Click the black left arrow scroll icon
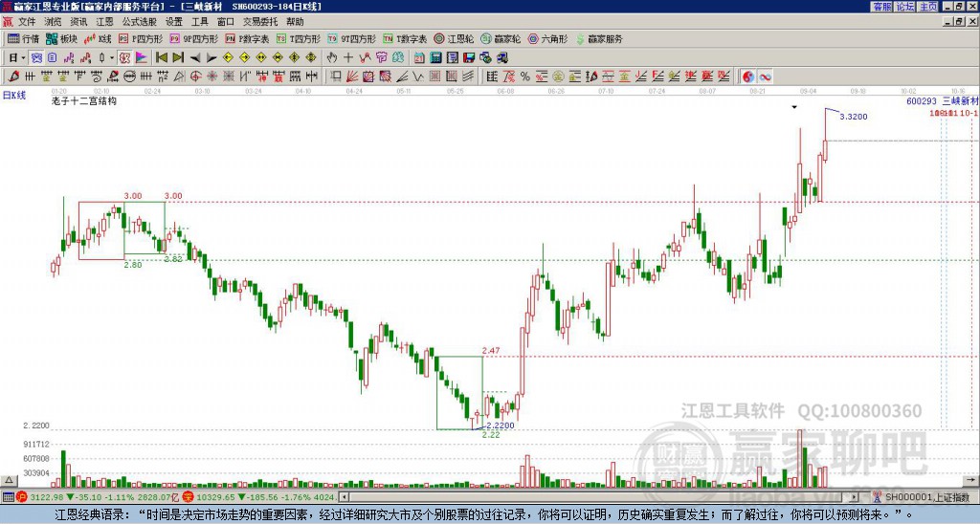980x524 pixels. click(x=195, y=57)
